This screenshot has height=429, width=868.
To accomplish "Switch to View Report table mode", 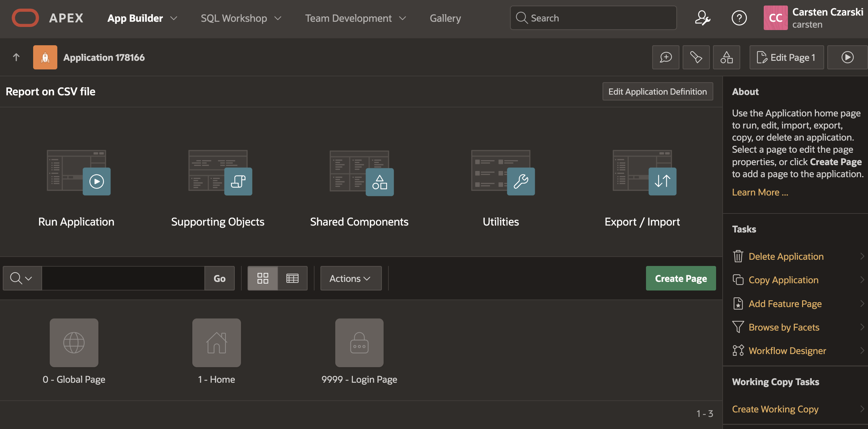I will click(x=292, y=278).
